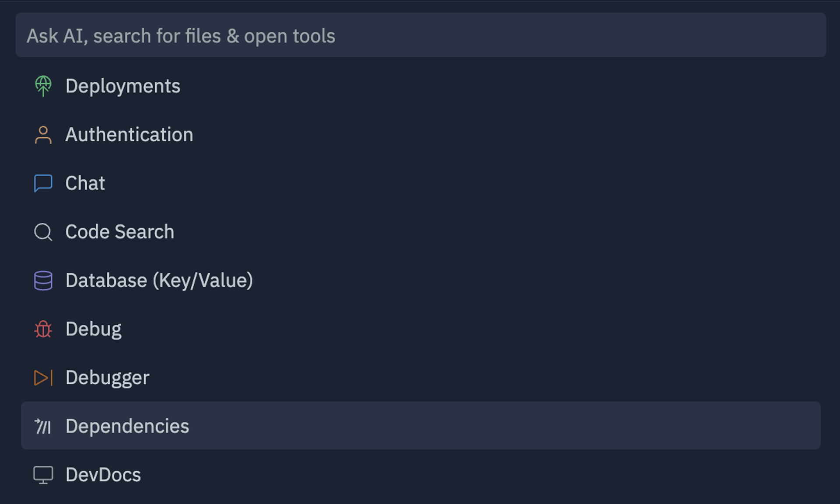The image size is (840, 504).
Task: Select the highlighted Dependencies entry
Action: [127, 426]
